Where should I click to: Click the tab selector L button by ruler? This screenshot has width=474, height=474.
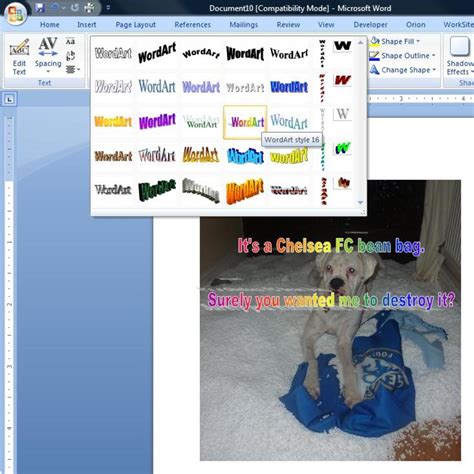10,99
